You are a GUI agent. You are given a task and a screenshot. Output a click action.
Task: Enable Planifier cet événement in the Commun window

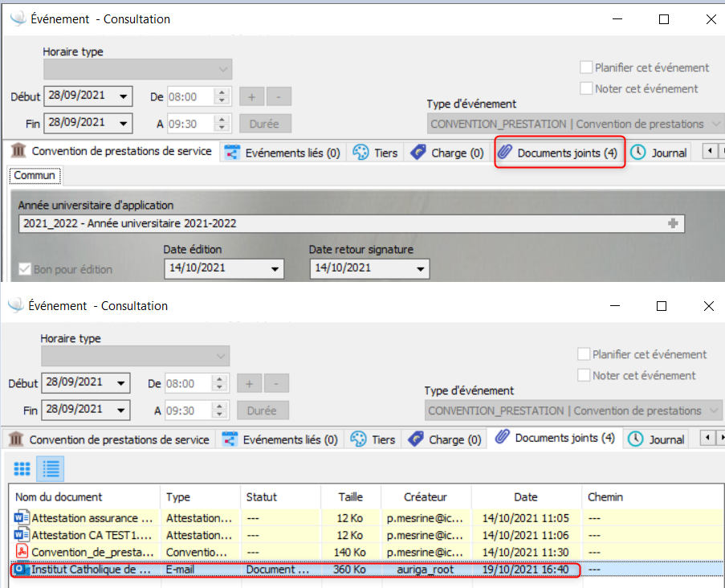[x=587, y=67]
